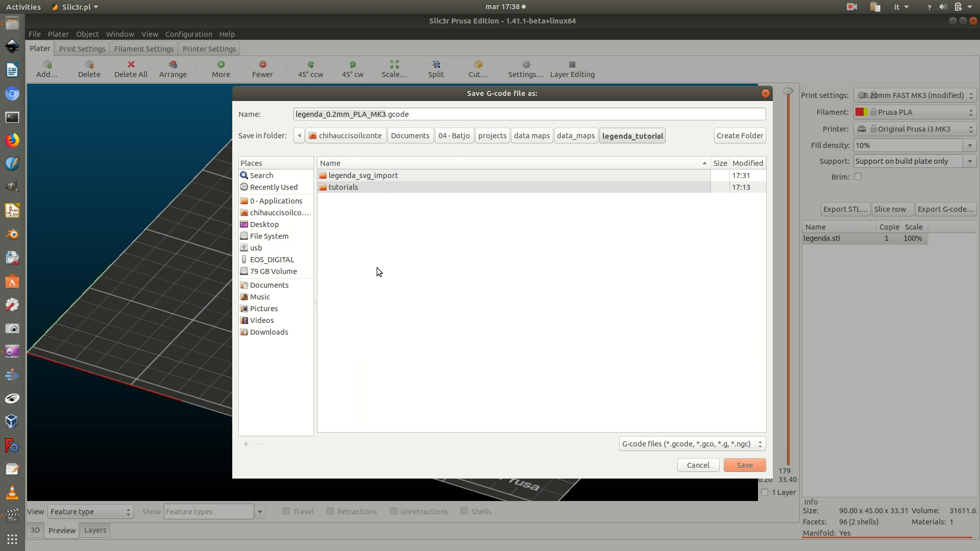Image resolution: width=980 pixels, height=551 pixels.
Task: Select Search in Places sidebar
Action: tap(276, 176)
